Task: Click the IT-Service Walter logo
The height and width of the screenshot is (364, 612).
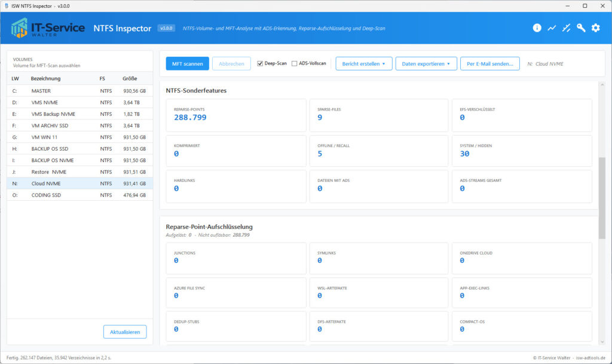Action: 48,28
